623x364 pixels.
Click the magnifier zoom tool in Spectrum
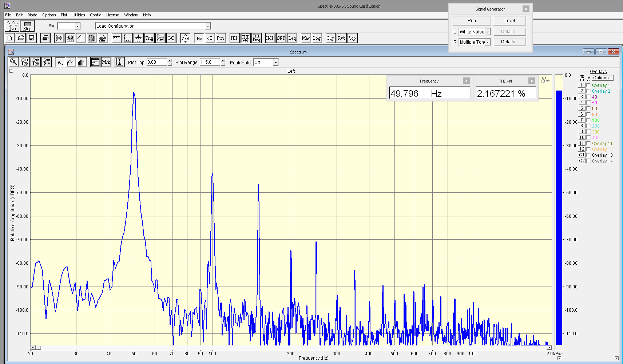coord(13,62)
